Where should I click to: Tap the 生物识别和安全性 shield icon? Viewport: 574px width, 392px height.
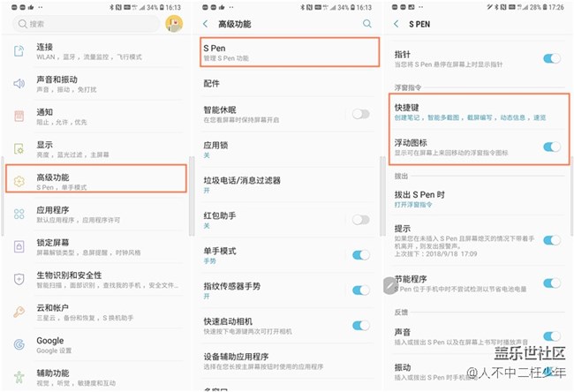point(19,279)
